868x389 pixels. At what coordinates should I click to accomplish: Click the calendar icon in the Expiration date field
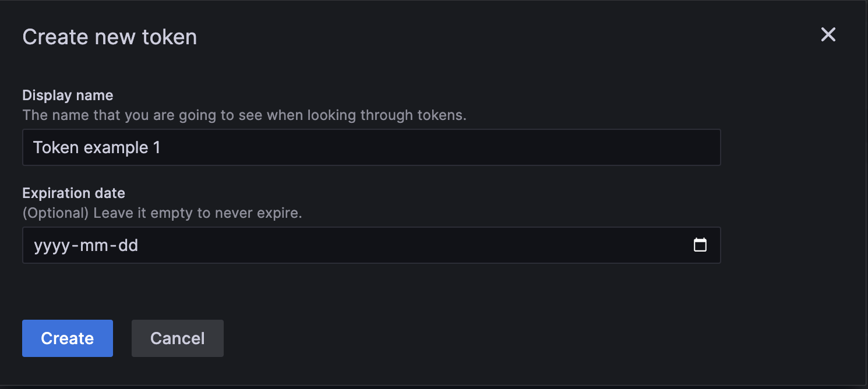[700, 245]
